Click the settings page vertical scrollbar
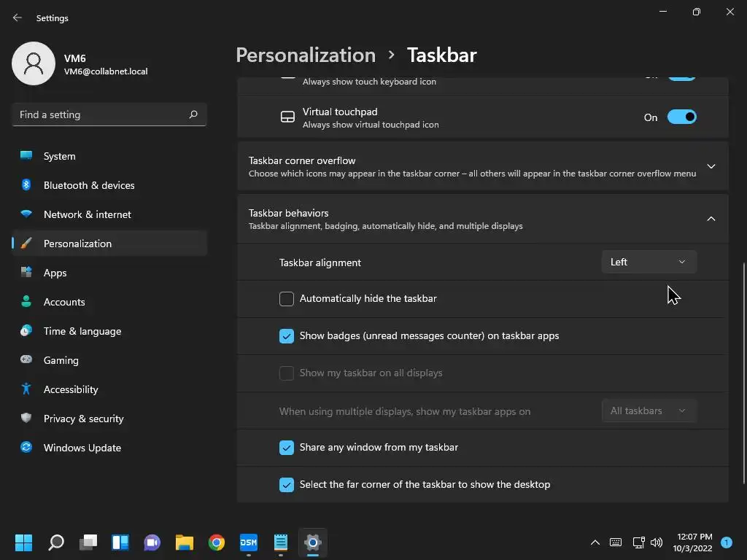 tap(743, 373)
